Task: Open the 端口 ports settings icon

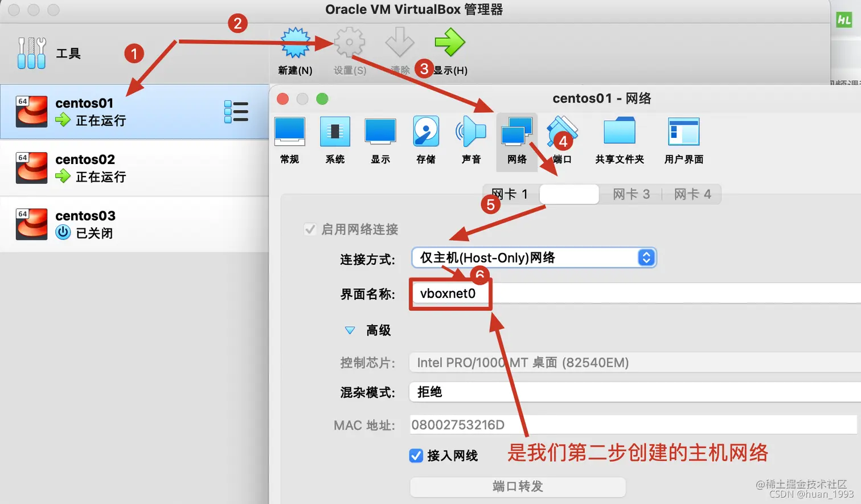Action: [x=562, y=132]
